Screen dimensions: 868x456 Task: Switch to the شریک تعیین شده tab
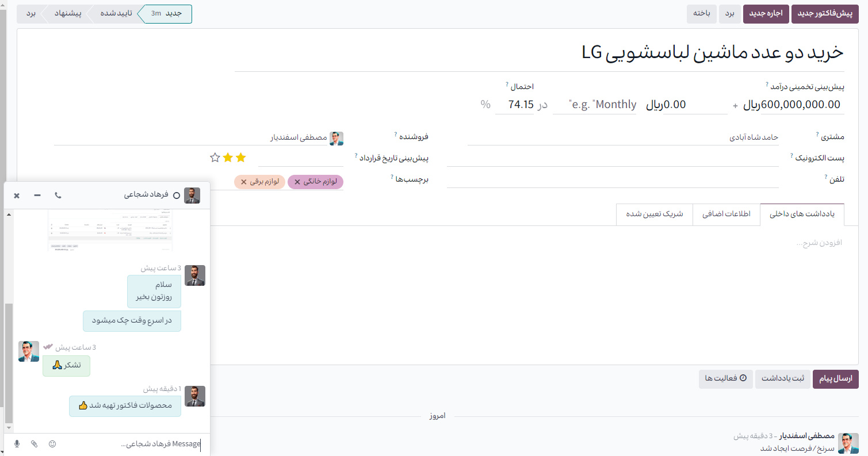tap(654, 214)
